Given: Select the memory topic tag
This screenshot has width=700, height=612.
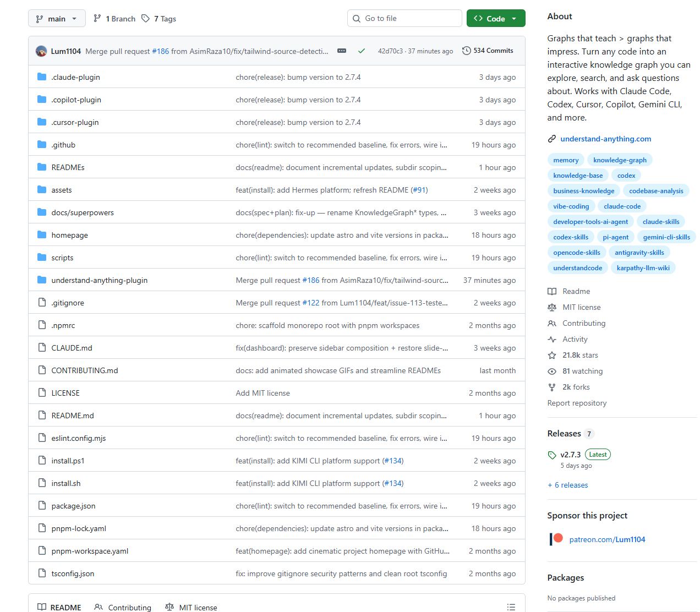Looking at the screenshot, I should [x=566, y=160].
